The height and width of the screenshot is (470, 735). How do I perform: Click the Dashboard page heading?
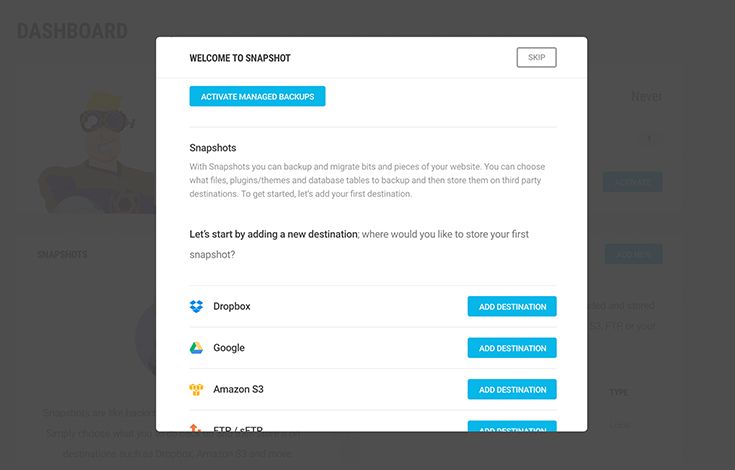click(72, 31)
